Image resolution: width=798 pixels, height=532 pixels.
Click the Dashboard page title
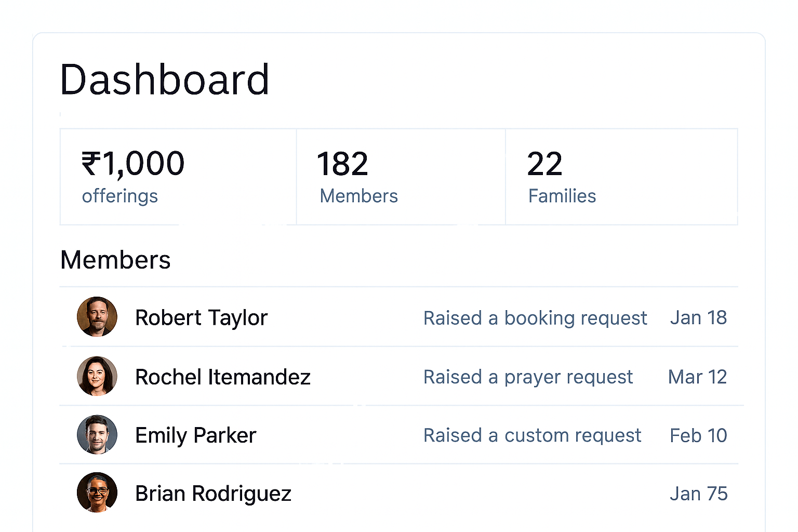click(165, 79)
